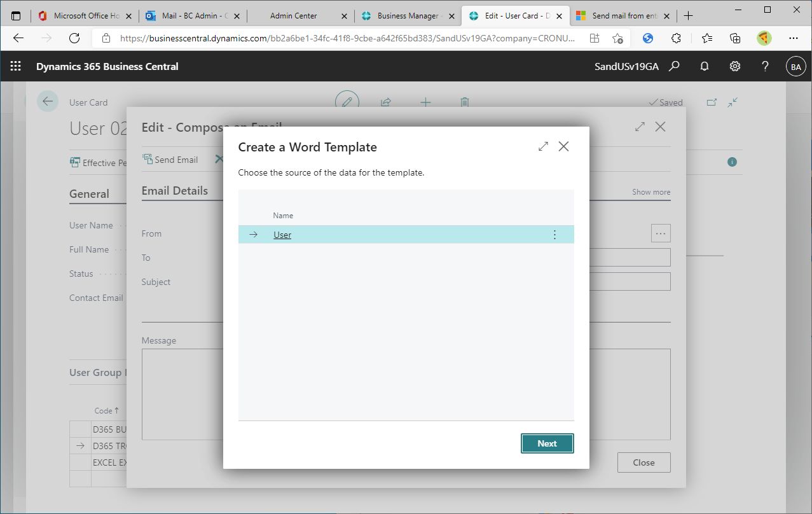
Task: Open Business Central settings gear
Action: click(x=735, y=66)
